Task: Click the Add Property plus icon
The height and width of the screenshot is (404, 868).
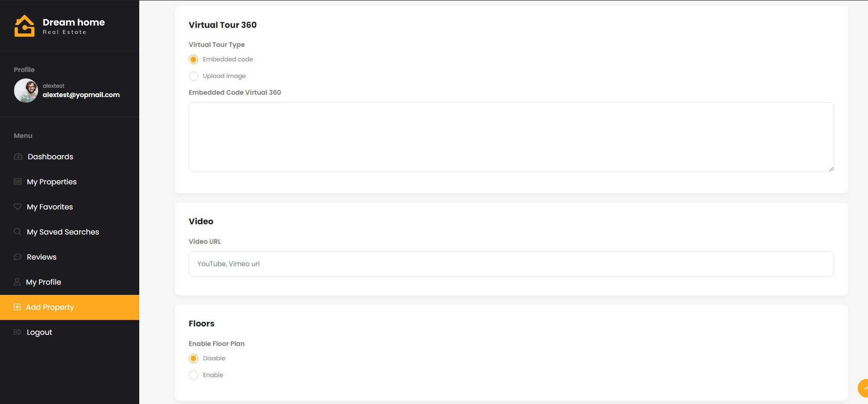Action: 17,307
